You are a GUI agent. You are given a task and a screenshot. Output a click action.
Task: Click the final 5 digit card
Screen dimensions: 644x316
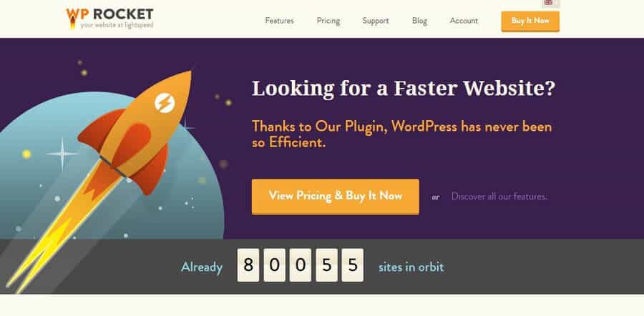[x=352, y=265]
